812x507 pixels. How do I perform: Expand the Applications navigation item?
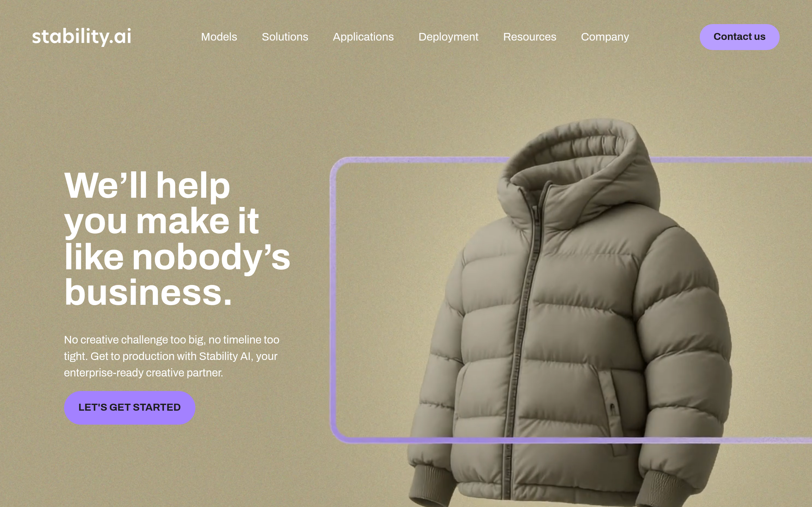363,37
